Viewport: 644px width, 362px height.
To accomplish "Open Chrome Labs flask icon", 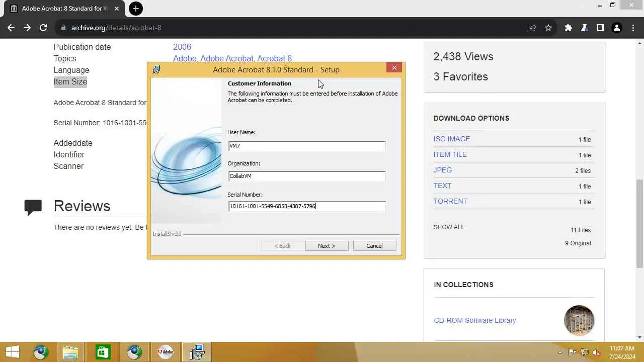I will pos(585,28).
